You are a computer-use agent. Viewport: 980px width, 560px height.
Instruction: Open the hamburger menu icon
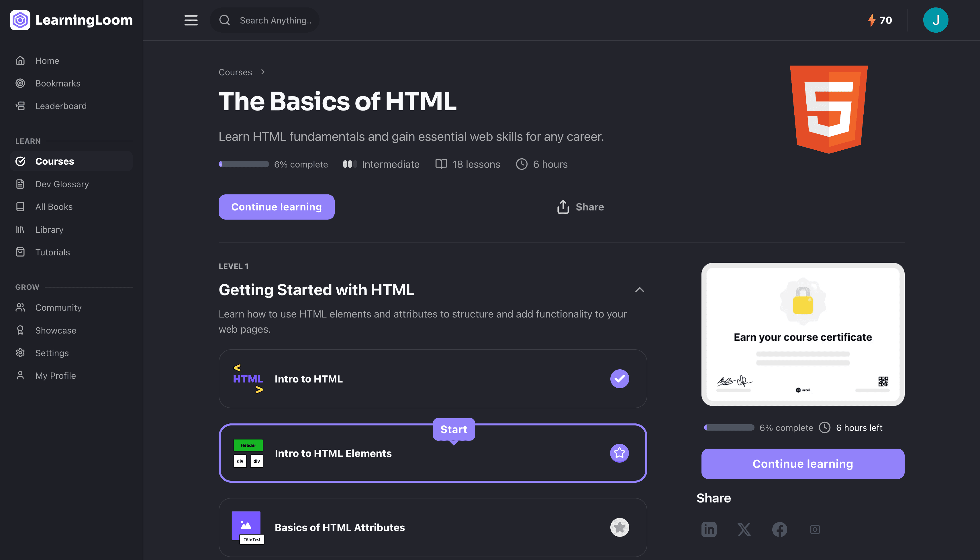click(x=191, y=20)
